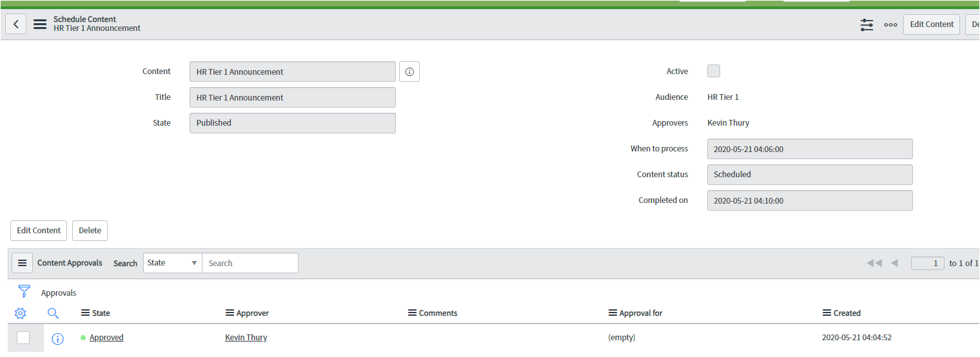Go back using the header arrow

15,24
